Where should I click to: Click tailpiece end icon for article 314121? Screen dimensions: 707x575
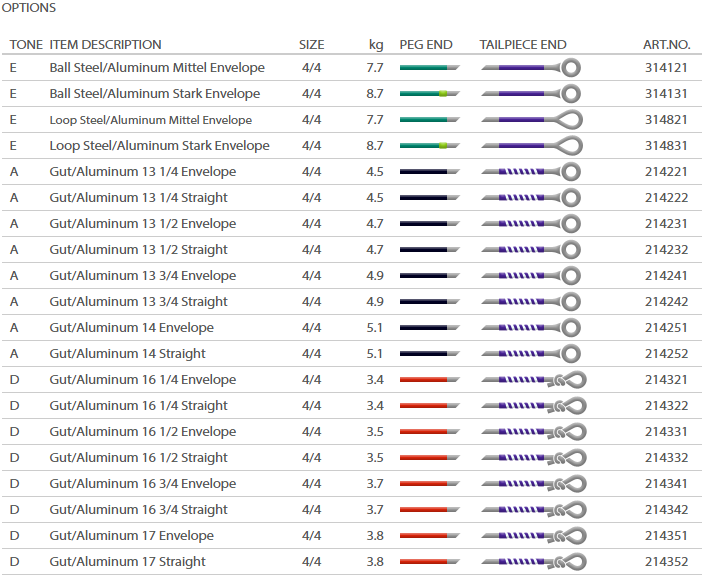point(531,68)
